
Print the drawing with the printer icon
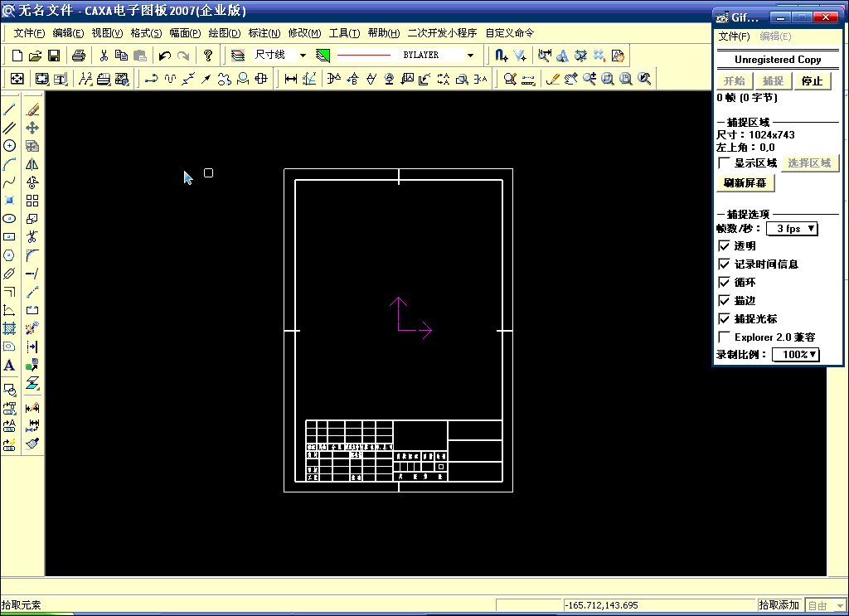click(x=79, y=56)
